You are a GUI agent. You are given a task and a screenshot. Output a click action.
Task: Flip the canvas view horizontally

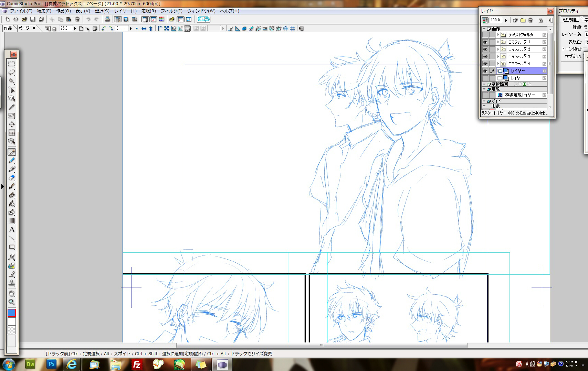pos(144,29)
